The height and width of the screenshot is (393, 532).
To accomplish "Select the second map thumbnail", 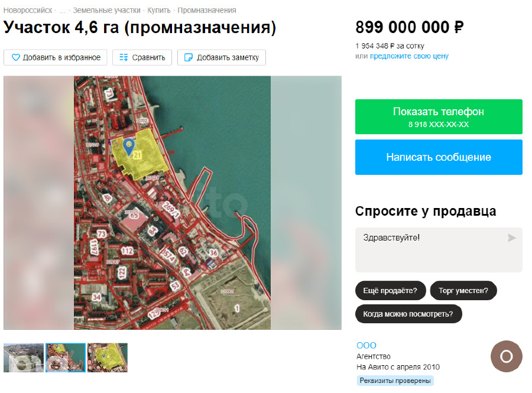I will pyautogui.click(x=66, y=358).
